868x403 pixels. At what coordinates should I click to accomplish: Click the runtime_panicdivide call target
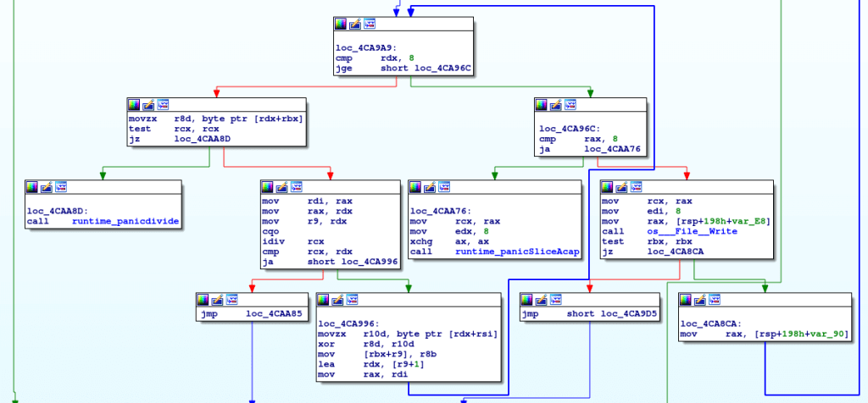click(125, 222)
